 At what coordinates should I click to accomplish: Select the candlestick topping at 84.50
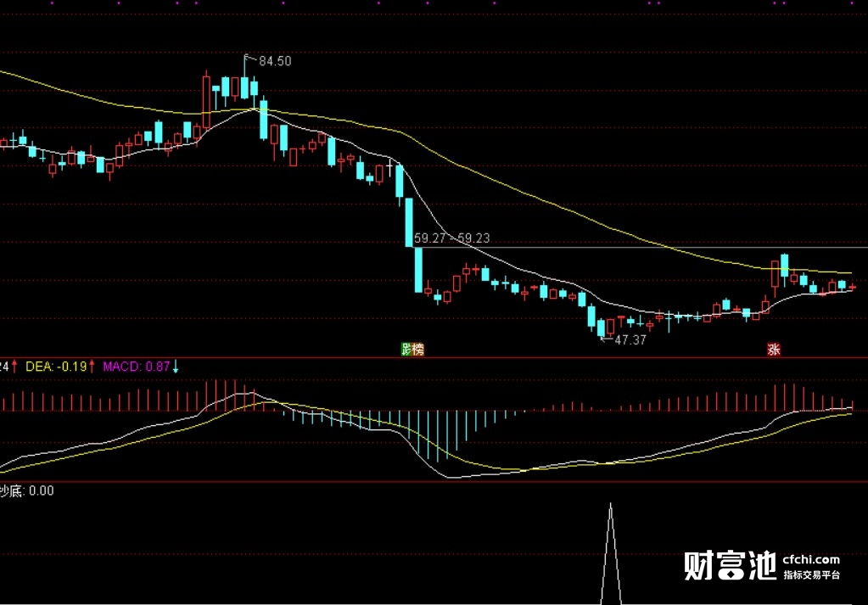244,77
